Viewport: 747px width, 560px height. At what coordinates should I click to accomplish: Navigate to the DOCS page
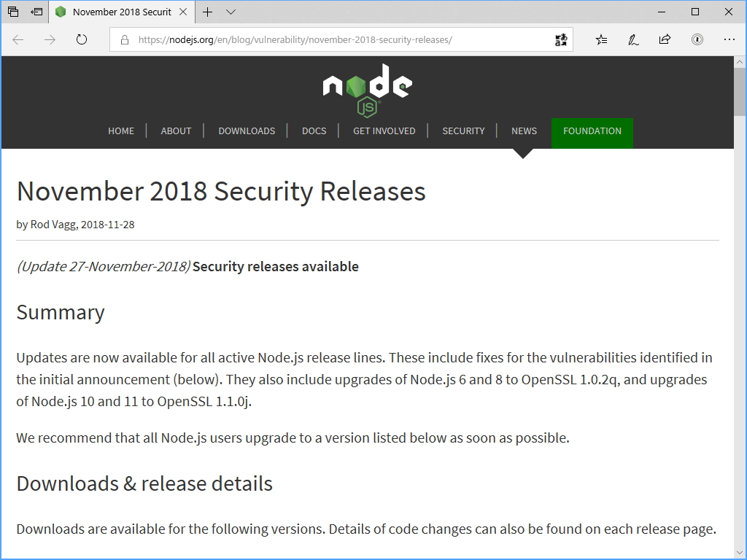tap(314, 131)
